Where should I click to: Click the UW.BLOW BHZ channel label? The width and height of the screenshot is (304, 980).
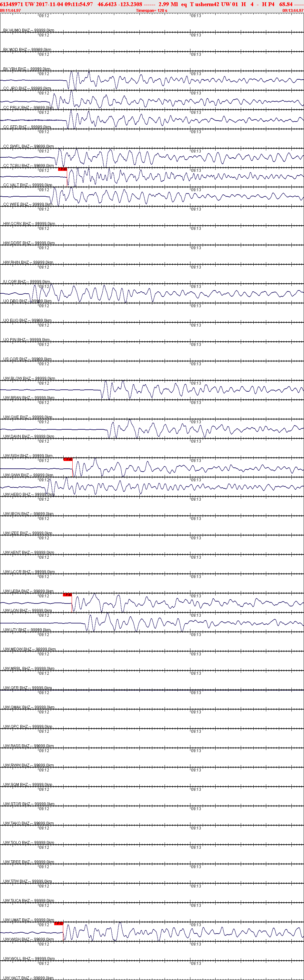pyautogui.click(x=29, y=378)
